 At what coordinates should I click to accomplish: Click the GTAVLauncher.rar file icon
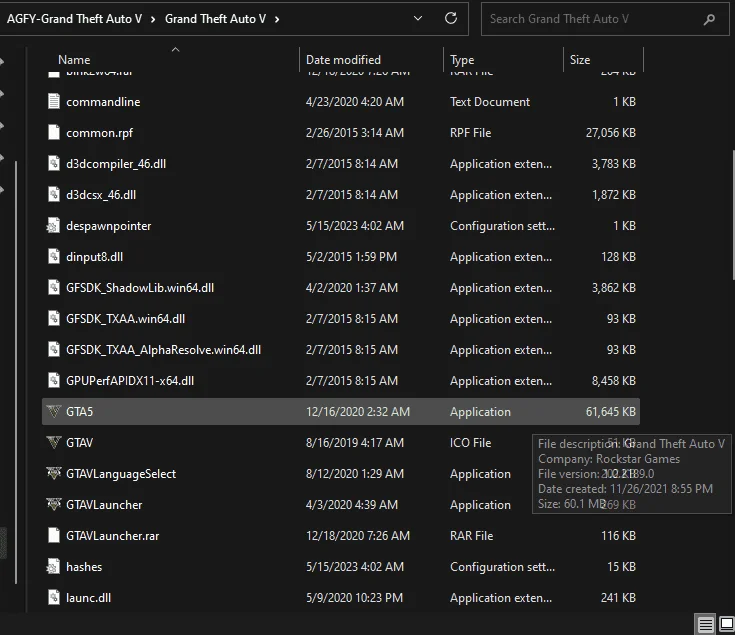[x=54, y=535]
